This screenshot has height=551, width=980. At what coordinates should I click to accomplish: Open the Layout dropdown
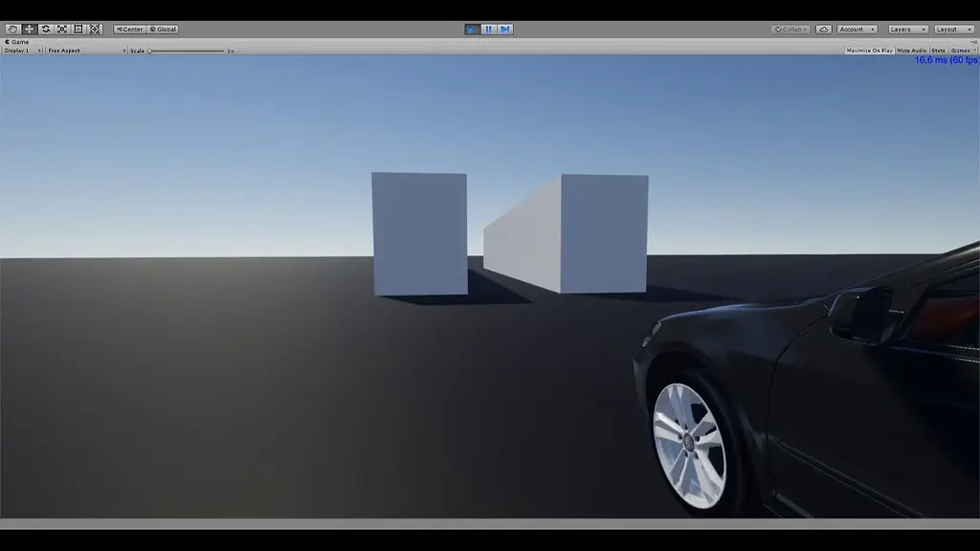tap(954, 30)
